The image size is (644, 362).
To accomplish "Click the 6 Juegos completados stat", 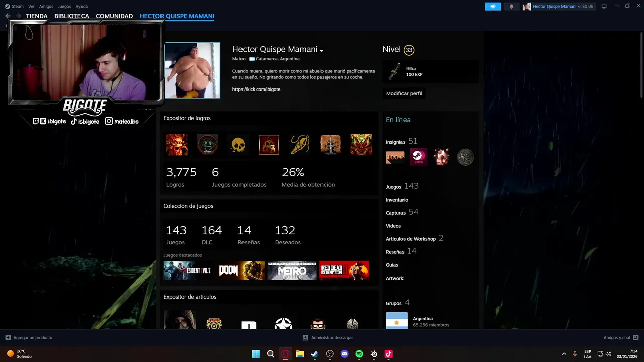I will 239,177.
